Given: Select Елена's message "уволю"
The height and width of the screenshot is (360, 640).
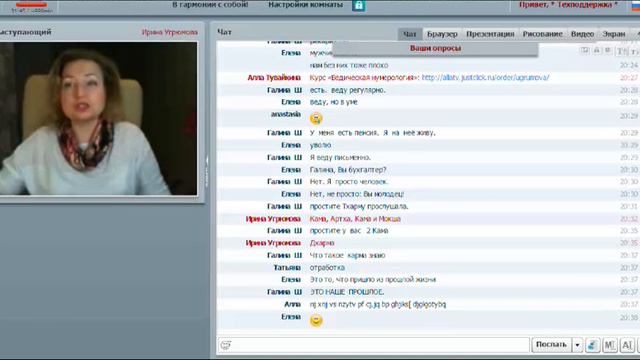Looking at the screenshot, I should point(320,145).
